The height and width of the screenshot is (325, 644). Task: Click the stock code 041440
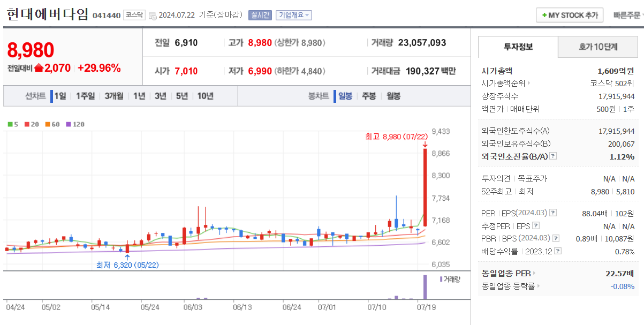point(107,16)
